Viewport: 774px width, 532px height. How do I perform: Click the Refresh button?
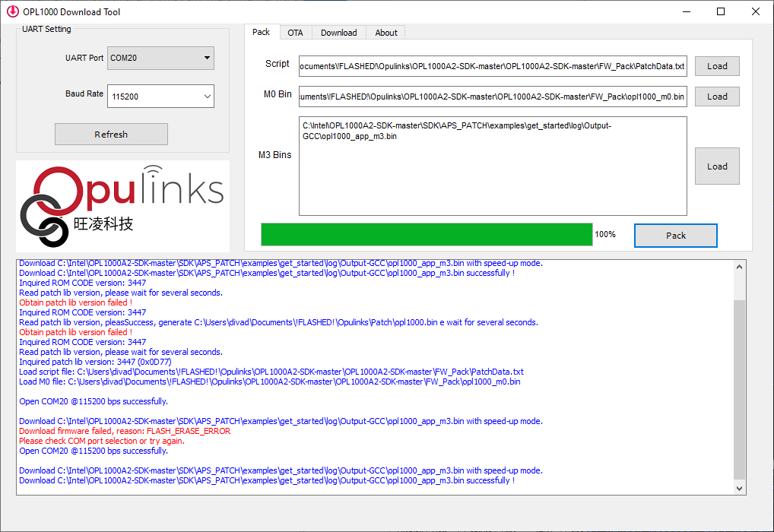111,135
